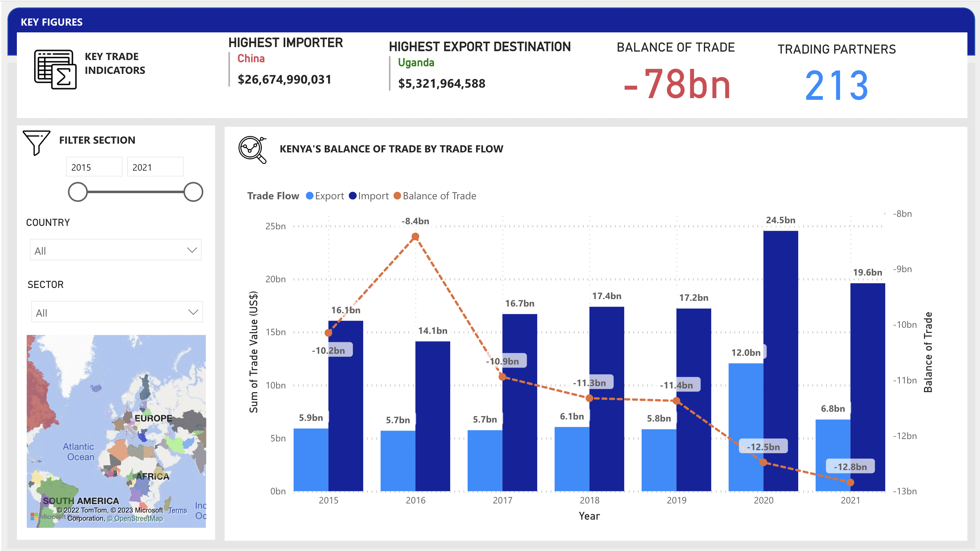Click the start year 2015 input box
Viewport: 980px width, 551px height.
[94, 167]
